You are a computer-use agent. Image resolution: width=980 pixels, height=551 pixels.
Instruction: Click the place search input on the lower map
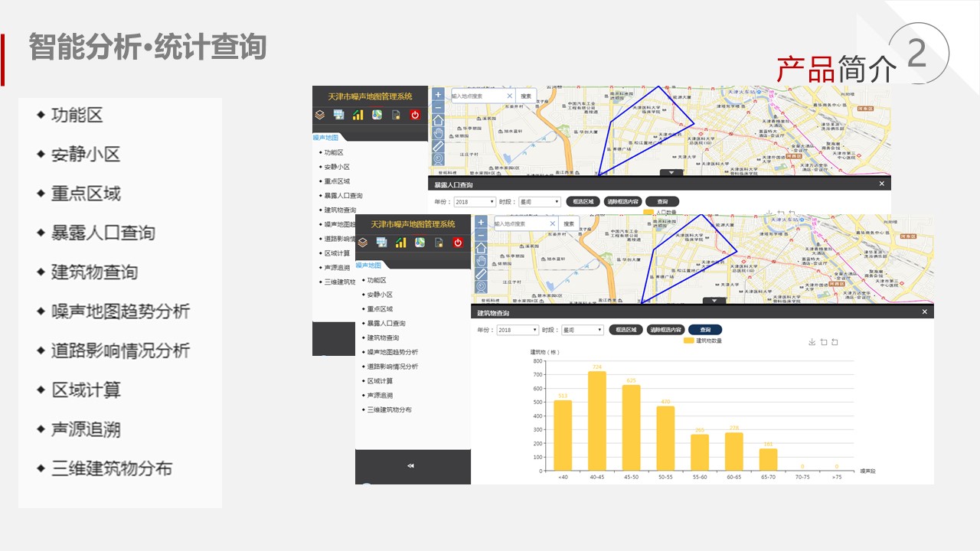coord(519,224)
